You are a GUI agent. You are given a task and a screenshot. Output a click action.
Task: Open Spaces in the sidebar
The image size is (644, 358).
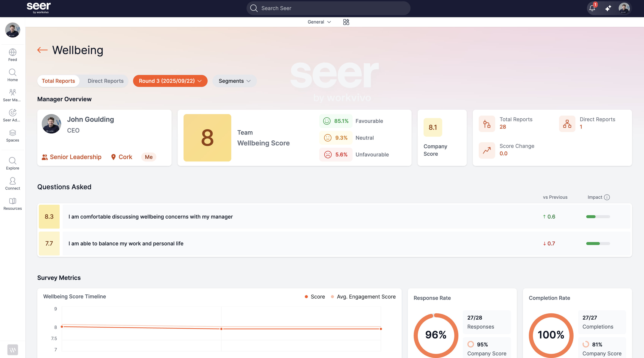[12, 135]
